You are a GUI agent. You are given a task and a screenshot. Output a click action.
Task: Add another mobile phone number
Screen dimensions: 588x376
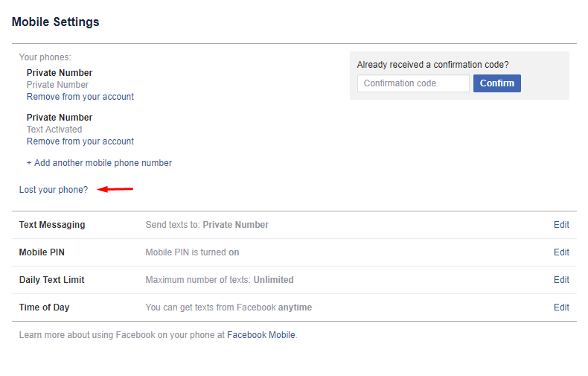pyautogui.click(x=99, y=163)
